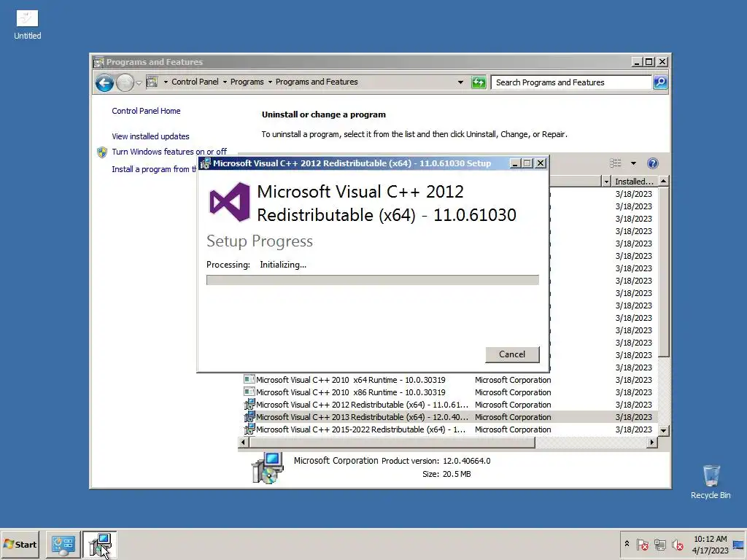Image resolution: width=747 pixels, height=560 pixels.
Task: Click the clock showing 10:12 AM
Action: coord(711,544)
